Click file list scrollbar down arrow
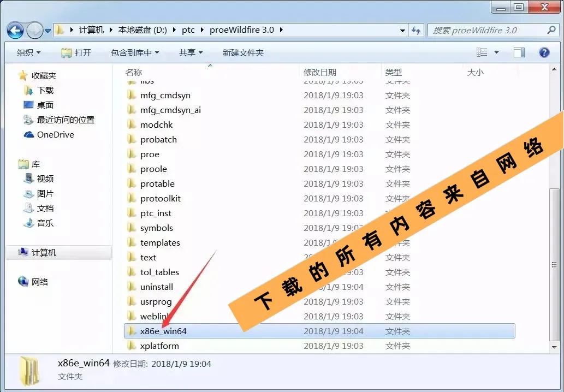This screenshot has width=564, height=392. [554, 347]
